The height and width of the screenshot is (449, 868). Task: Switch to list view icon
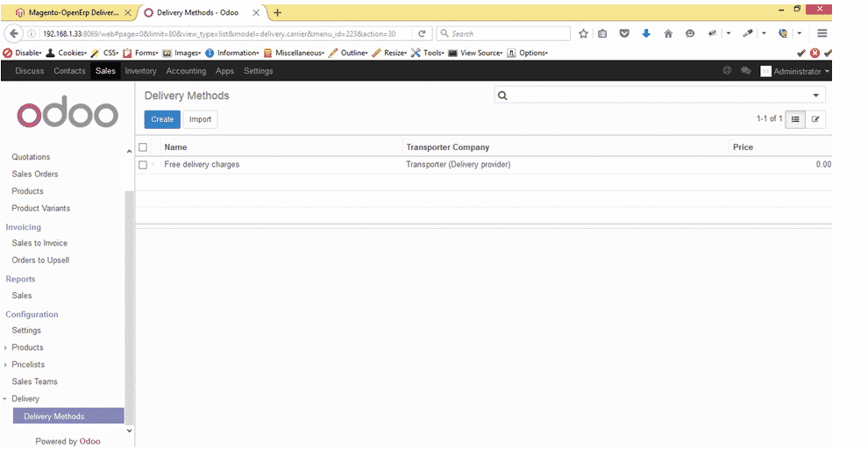point(795,119)
